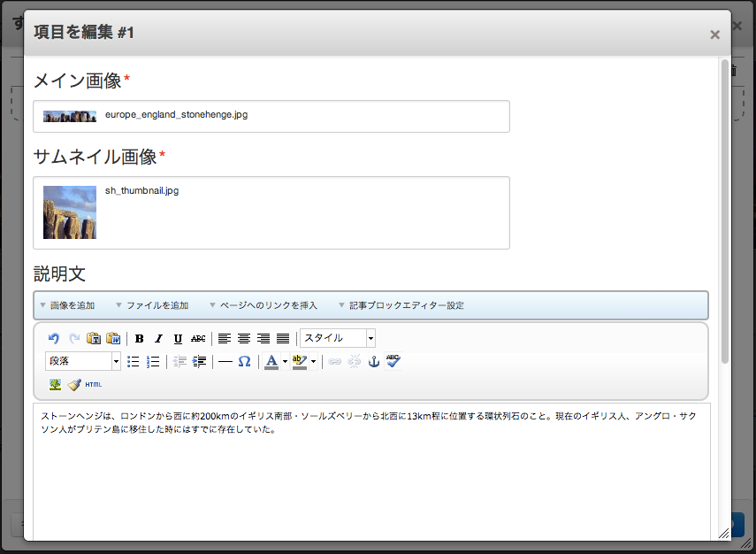Screen dimensions: 756x554
Task: Click the undo arrow icon
Action: (54, 338)
